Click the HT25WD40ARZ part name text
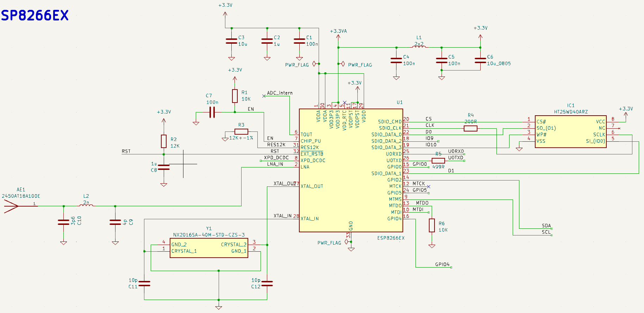644x313 pixels. (571, 112)
